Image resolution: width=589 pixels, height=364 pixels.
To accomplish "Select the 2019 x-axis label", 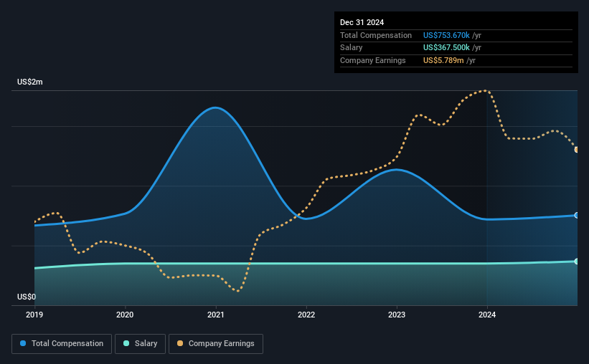I will pos(34,315).
